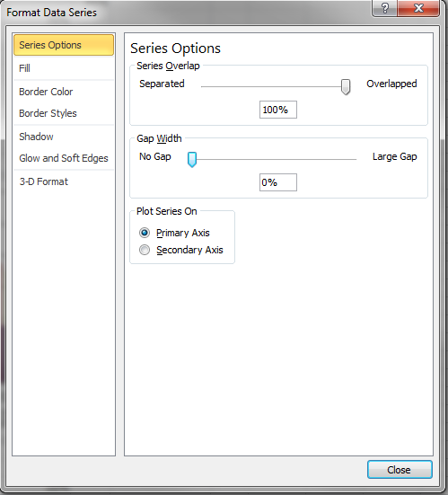
Task: Click the Help question mark icon
Action: point(385,8)
